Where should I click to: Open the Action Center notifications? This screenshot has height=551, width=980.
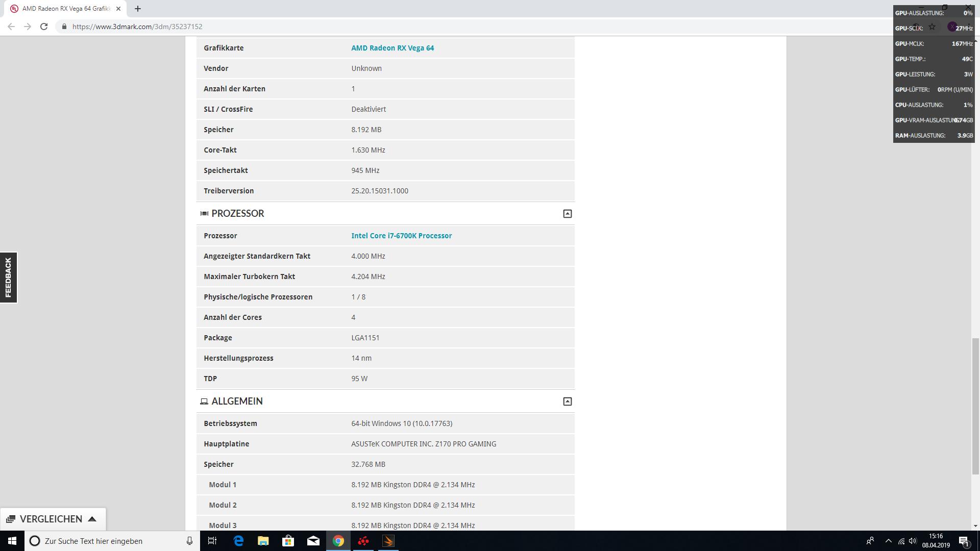pyautogui.click(x=964, y=541)
